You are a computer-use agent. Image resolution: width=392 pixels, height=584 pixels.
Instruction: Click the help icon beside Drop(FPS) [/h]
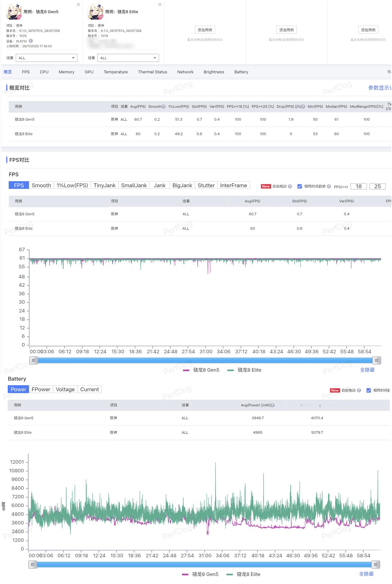tap(303, 107)
